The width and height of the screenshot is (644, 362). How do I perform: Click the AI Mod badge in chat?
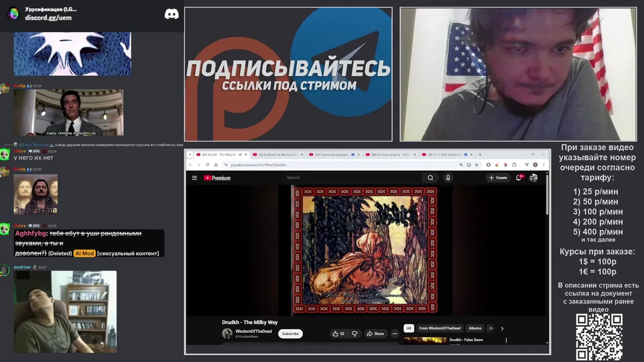coord(84,253)
